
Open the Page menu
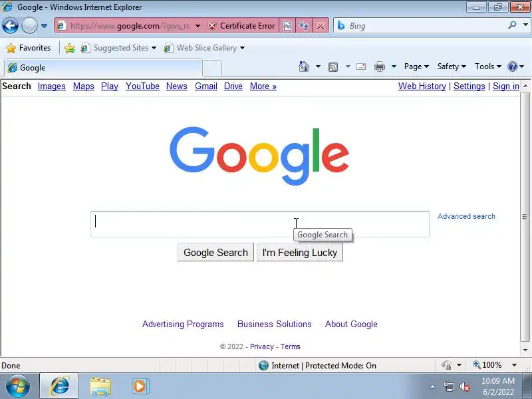point(416,66)
